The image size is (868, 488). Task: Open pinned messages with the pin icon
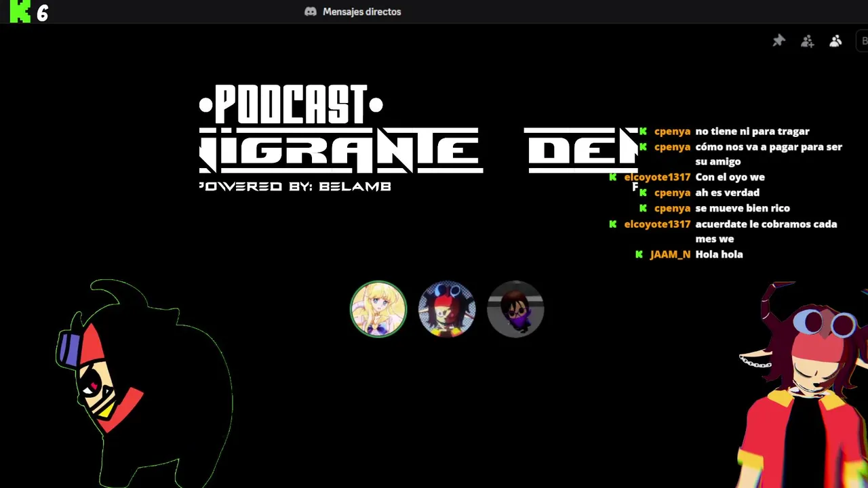(778, 41)
